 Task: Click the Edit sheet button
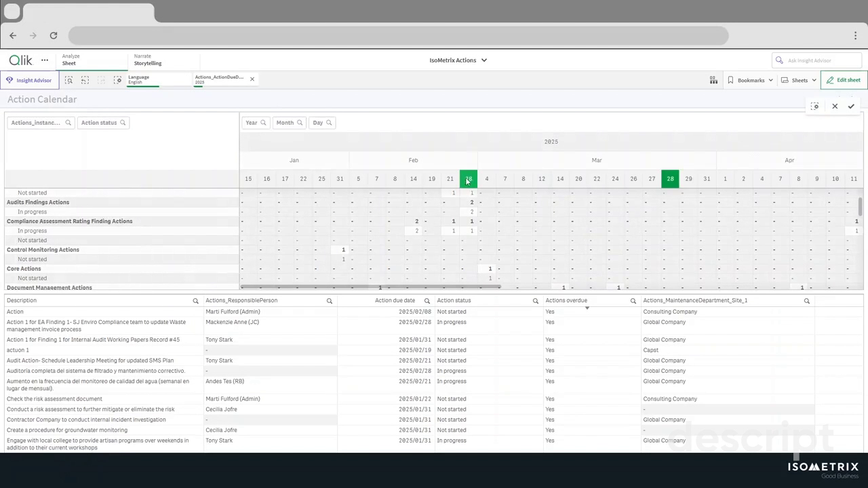(844, 80)
